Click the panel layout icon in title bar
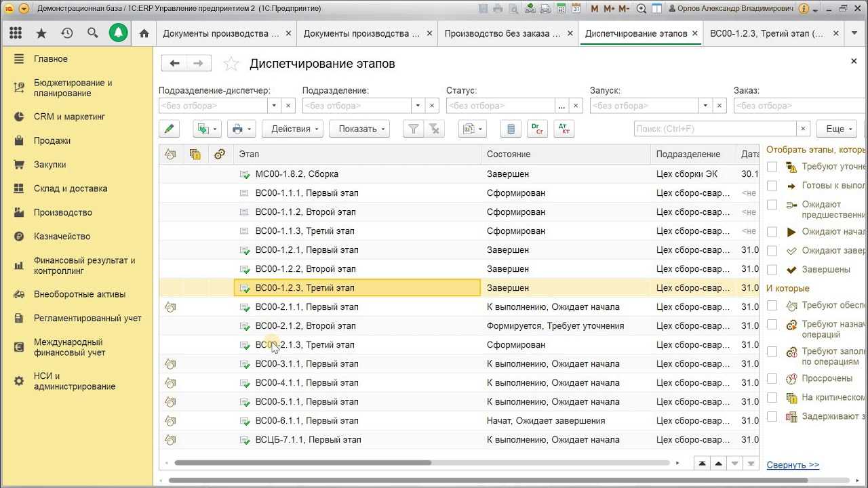The height and width of the screenshot is (488, 868). (656, 9)
